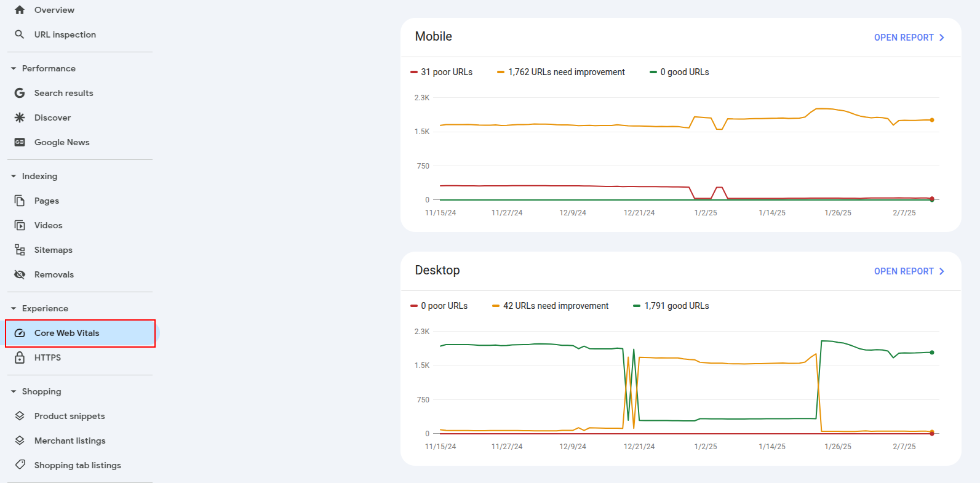Screen dimensions: 980x483
Task: Click '0 poor URLs' Desktop legend text
Action: (x=444, y=306)
